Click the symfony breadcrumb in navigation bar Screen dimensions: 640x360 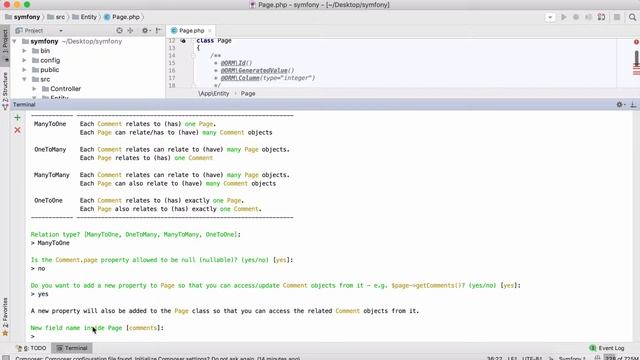(22, 17)
